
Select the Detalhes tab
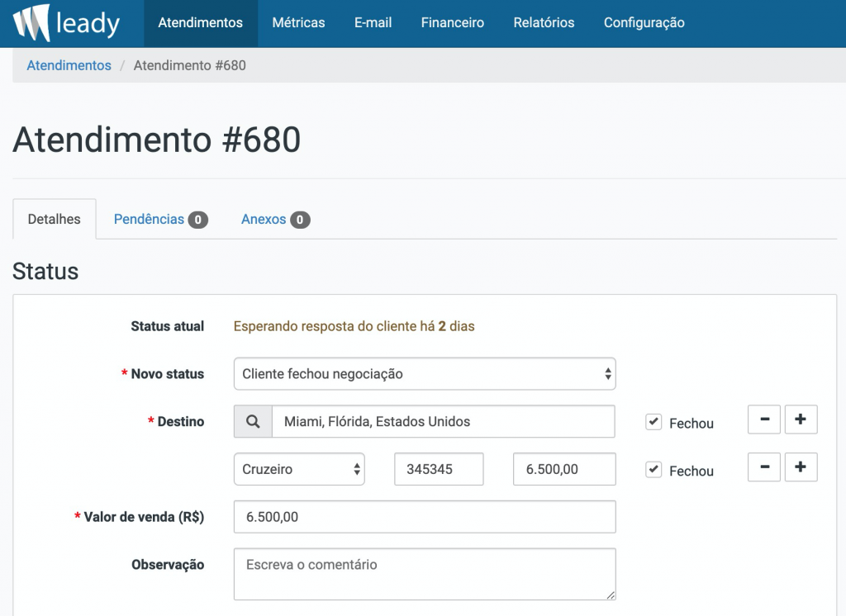tap(54, 219)
